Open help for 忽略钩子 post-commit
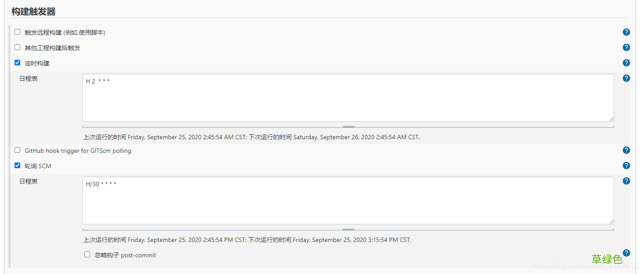Image resolution: width=644 pixels, height=274 pixels. click(x=626, y=252)
